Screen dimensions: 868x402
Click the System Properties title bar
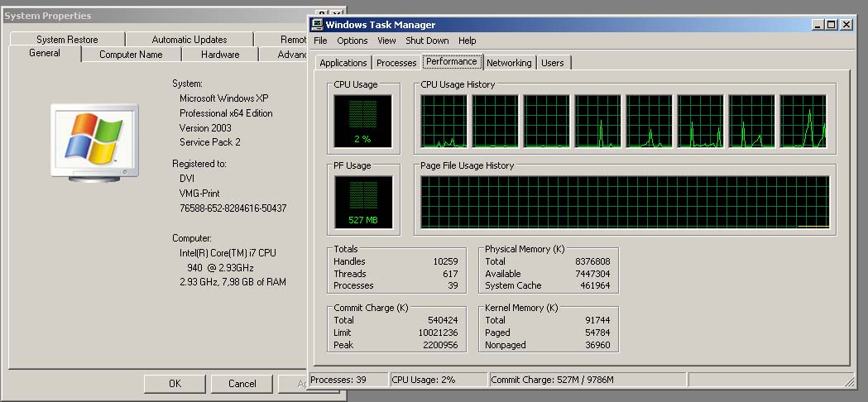pyautogui.click(x=155, y=16)
